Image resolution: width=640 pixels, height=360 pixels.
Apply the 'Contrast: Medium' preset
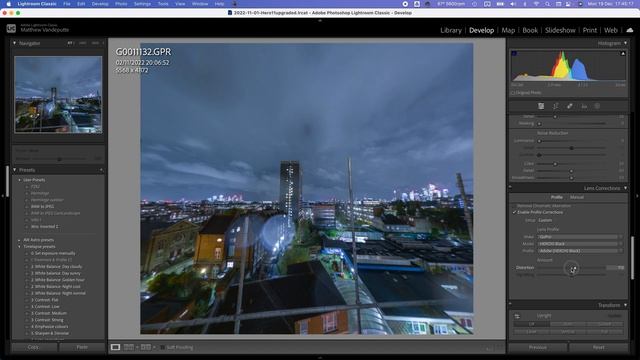point(49,313)
